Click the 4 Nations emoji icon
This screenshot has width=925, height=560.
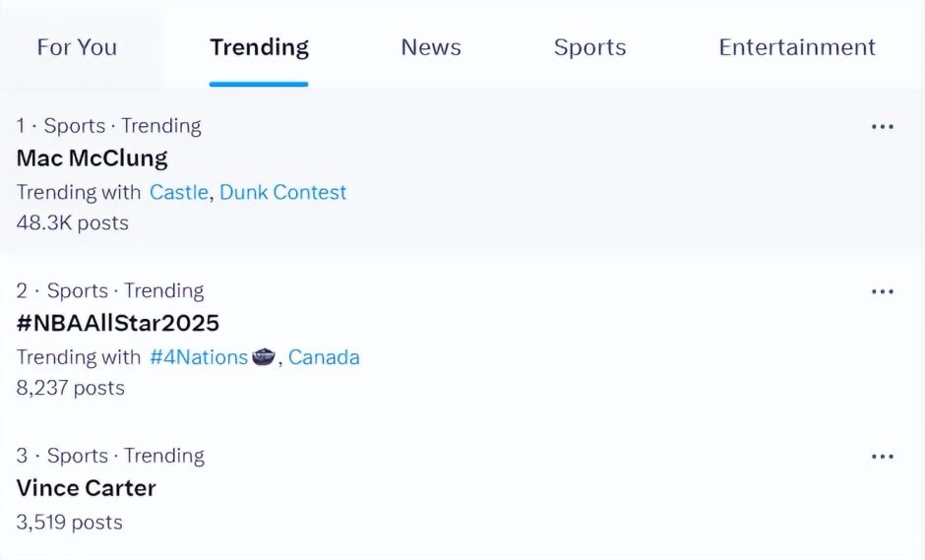click(x=263, y=356)
